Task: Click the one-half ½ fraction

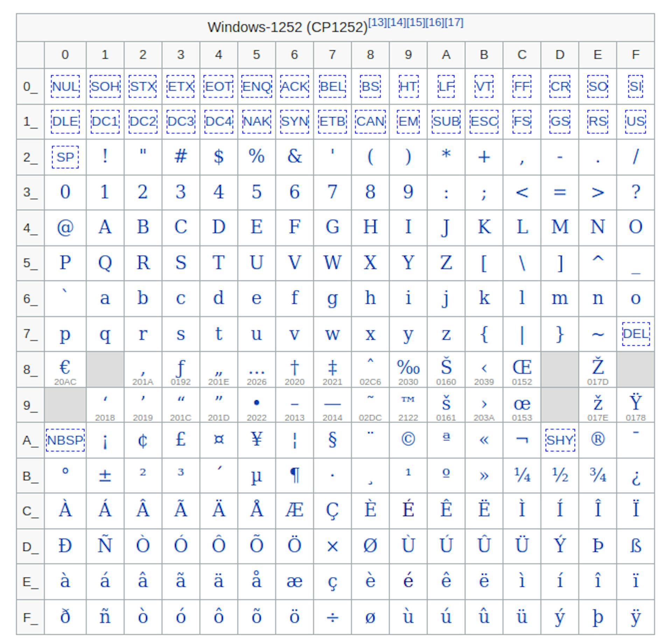Action: point(560,475)
